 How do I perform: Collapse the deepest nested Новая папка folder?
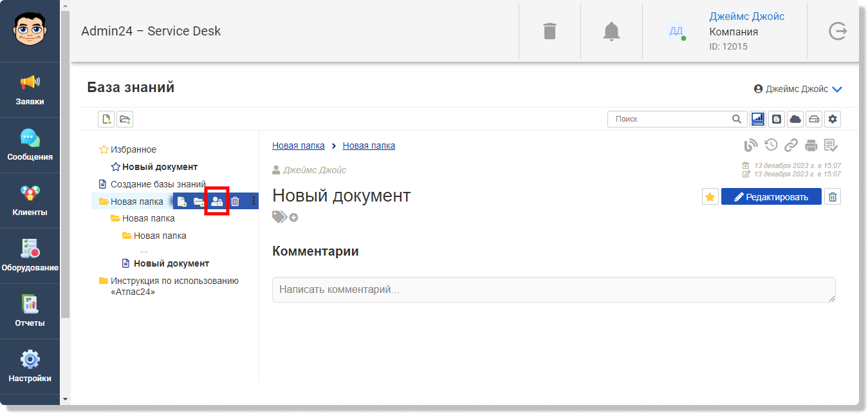click(x=127, y=236)
